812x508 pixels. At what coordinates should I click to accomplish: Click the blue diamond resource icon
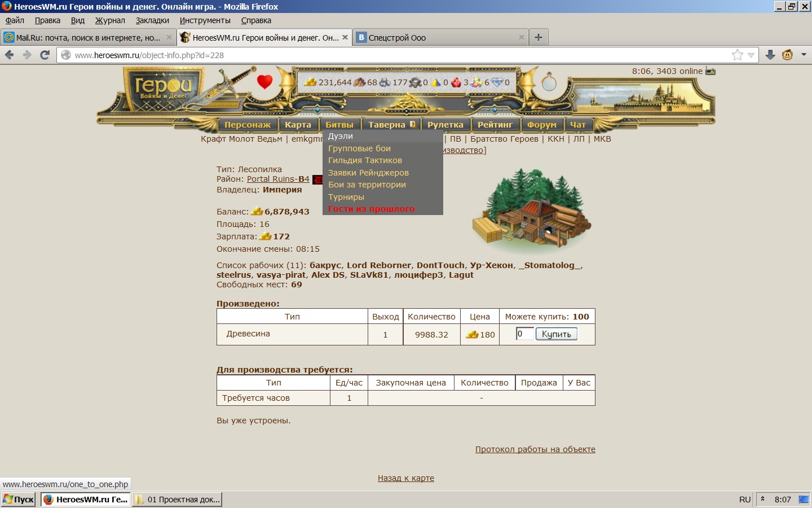(497, 82)
